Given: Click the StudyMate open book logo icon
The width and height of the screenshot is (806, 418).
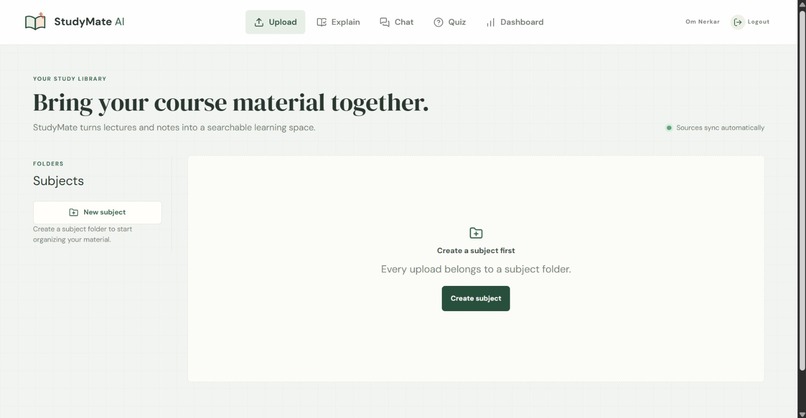Looking at the screenshot, I should (35, 22).
